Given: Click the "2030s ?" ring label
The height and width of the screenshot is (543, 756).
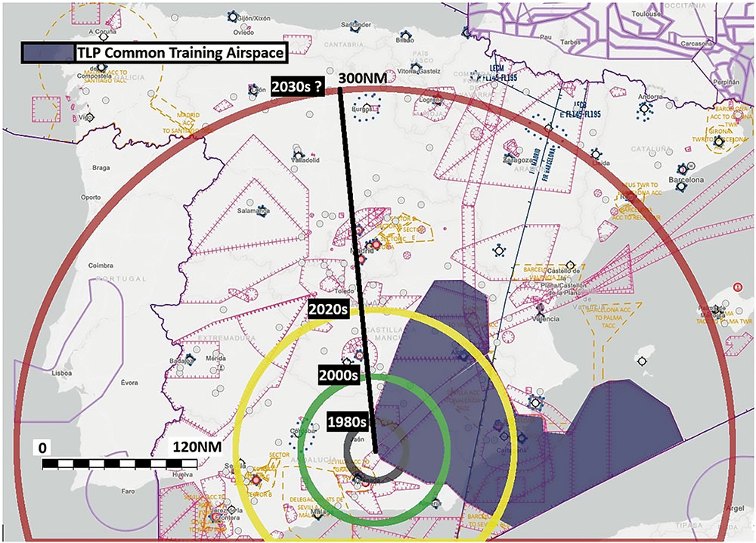Looking at the screenshot, I should point(297,86).
